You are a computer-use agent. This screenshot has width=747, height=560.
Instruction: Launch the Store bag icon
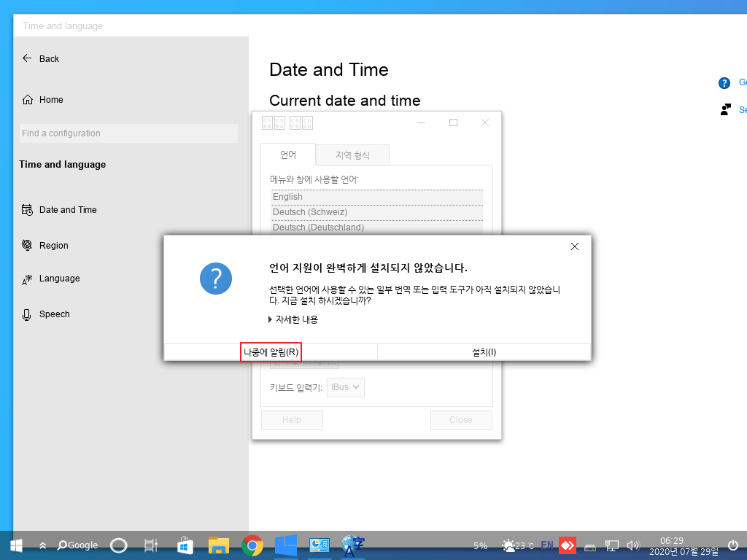pyautogui.click(x=185, y=545)
